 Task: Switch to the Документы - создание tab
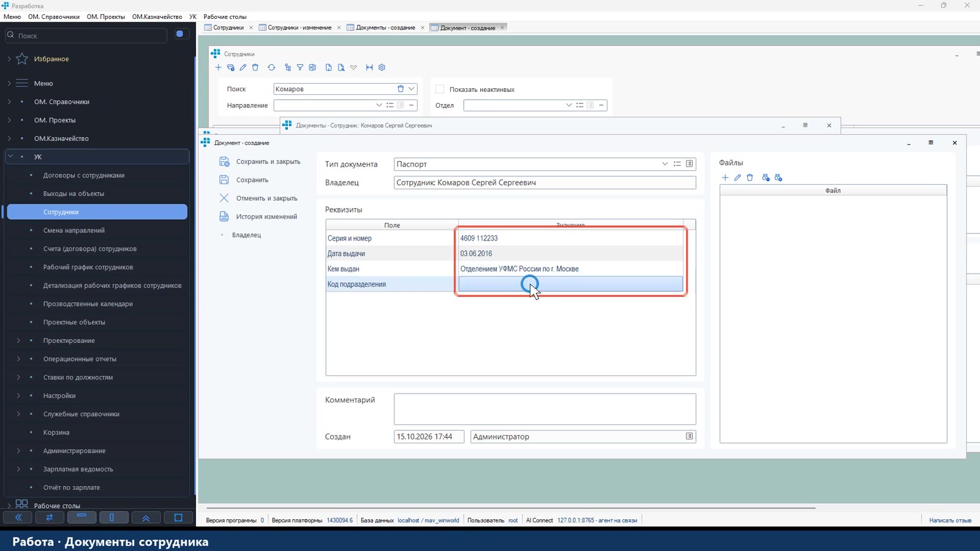[x=385, y=28]
